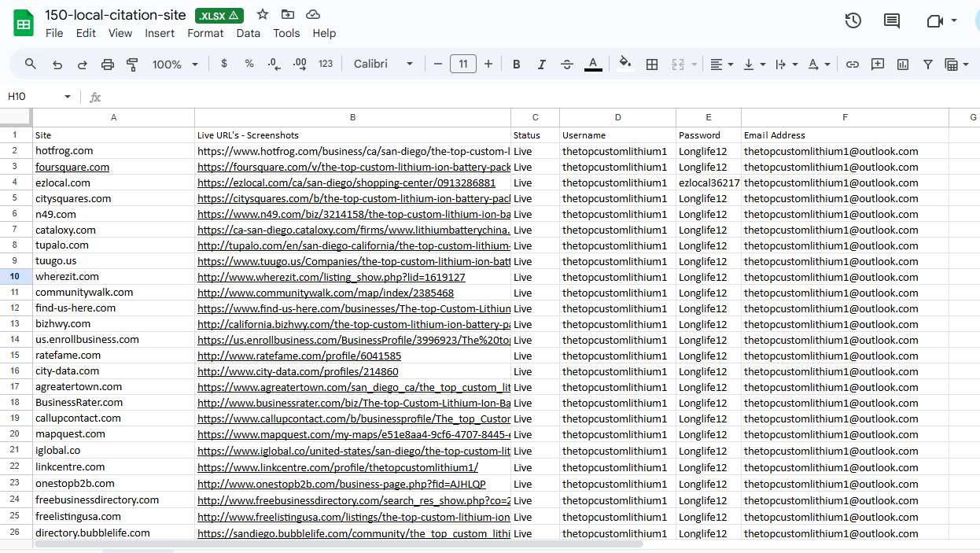Open the Borders tool
The width and height of the screenshot is (980, 553).
(x=651, y=65)
